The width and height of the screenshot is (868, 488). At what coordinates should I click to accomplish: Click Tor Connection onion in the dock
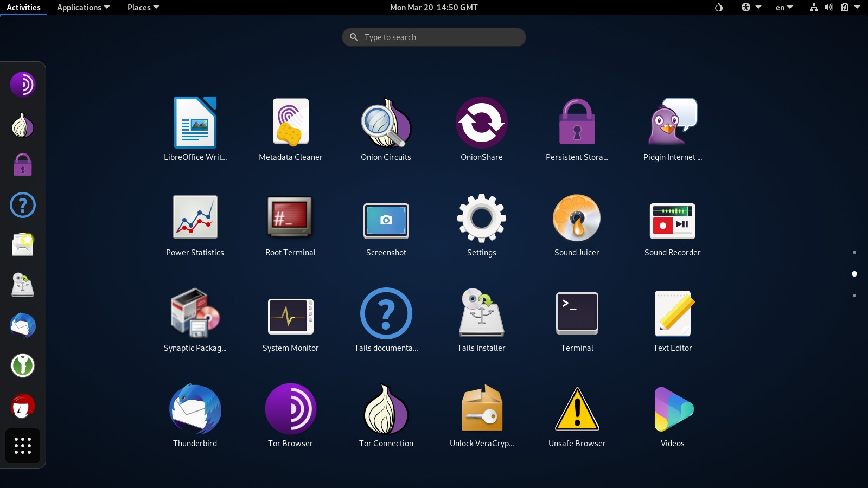23,125
